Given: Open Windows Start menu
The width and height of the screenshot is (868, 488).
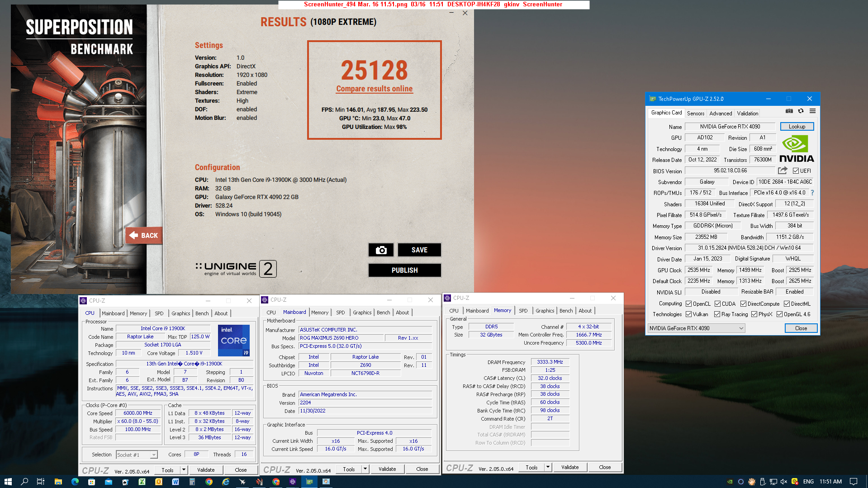Looking at the screenshot, I should coord(8,482).
